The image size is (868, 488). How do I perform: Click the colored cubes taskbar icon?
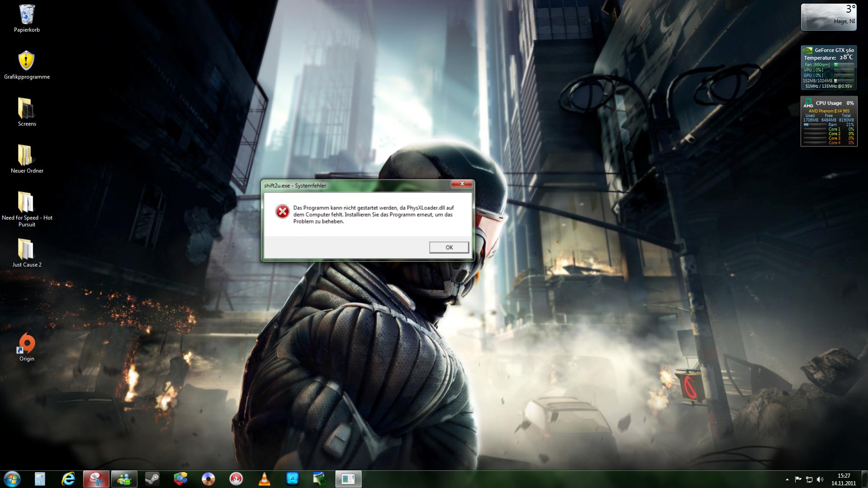(180, 479)
